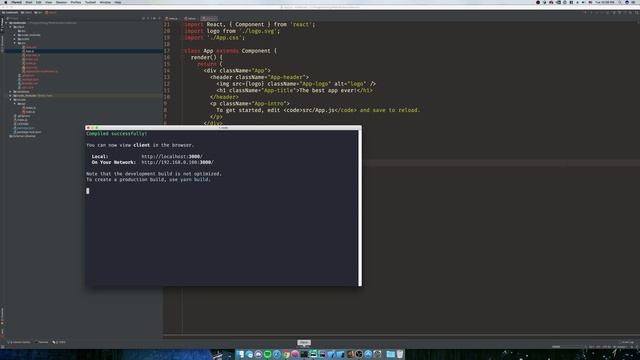640x360 pixels.
Task: Click collapse-all icon in Project panel header
Action: (148, 18)
